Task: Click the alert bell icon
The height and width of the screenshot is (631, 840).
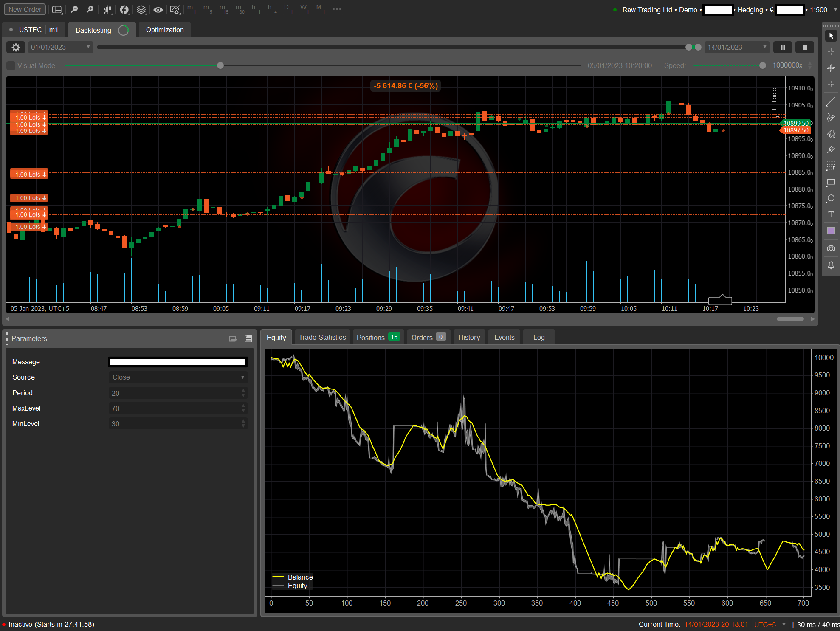Action: pyautogui.click(x=831, y=265)
